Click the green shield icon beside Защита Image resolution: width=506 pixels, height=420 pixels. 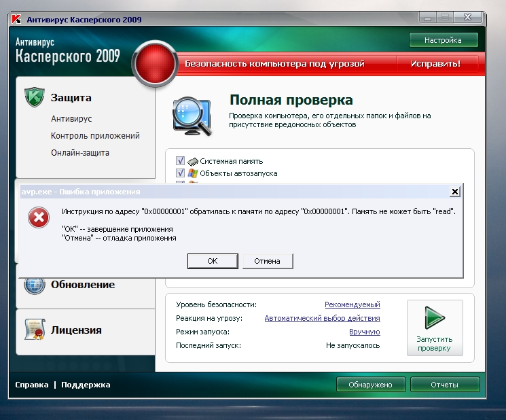tap(34, 97)
